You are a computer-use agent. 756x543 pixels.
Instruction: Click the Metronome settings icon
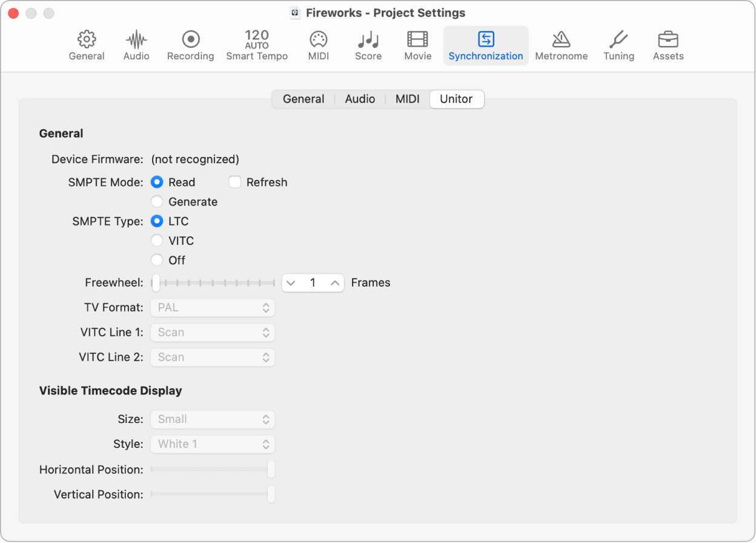pos(561,44)
